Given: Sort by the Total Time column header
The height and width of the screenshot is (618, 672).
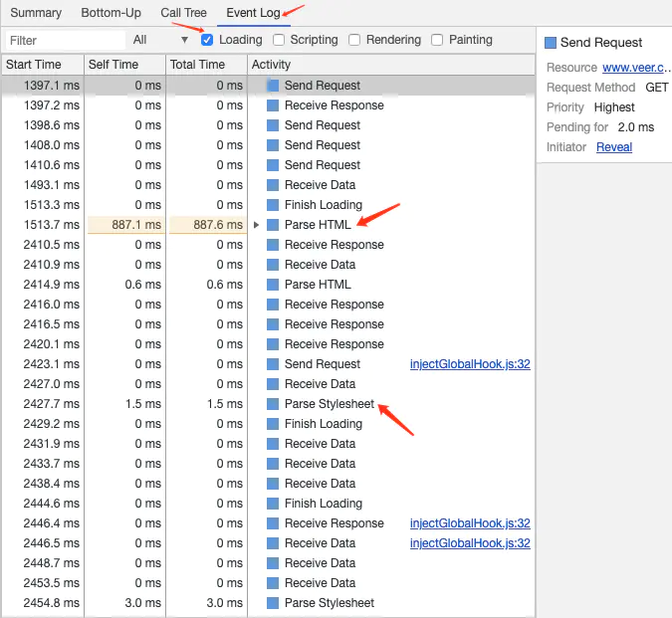Looking at the screenshot, I should [206, 65].
